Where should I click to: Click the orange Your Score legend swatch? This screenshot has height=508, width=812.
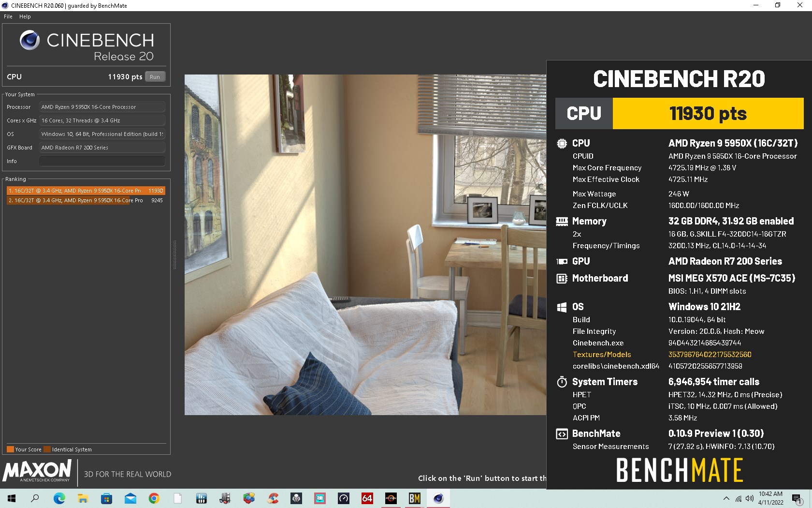(10, 449)
